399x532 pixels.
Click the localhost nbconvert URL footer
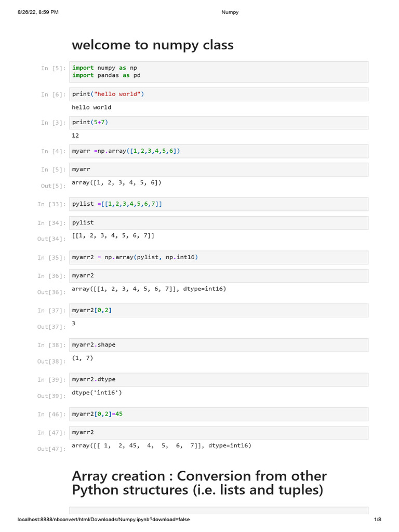tap(103, 520)
